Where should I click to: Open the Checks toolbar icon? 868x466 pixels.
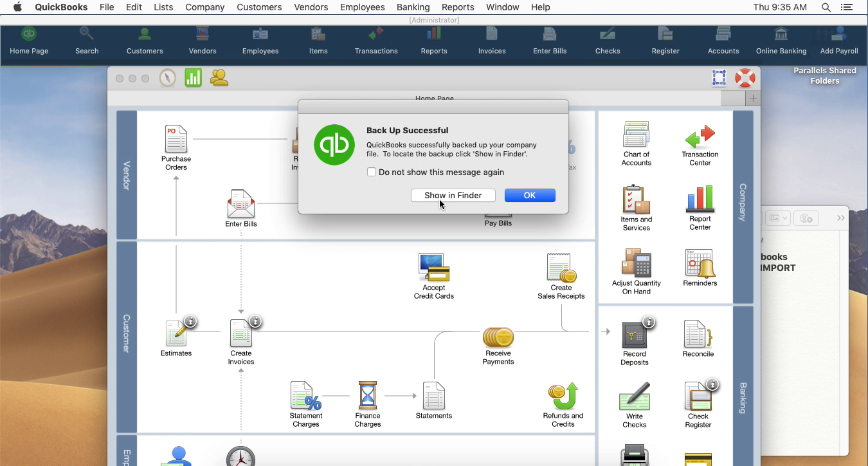608,41
